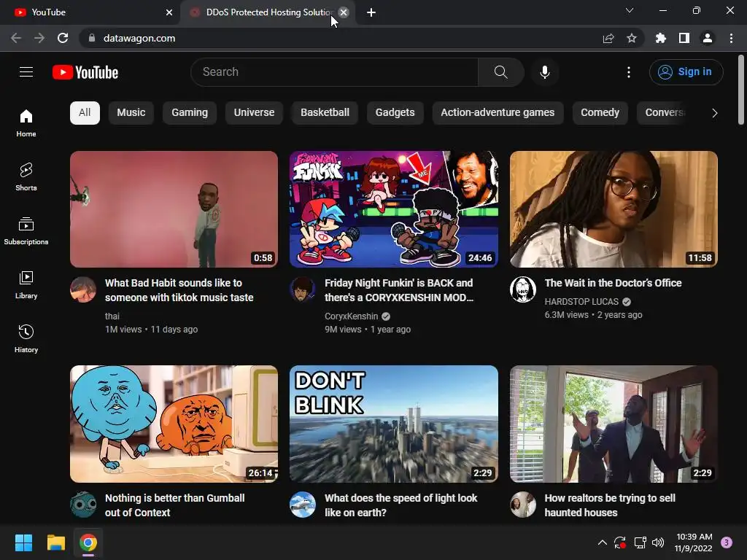Open 'How realtors be trying' title
The image size is (747, 560).
click(x=610, y=505)
